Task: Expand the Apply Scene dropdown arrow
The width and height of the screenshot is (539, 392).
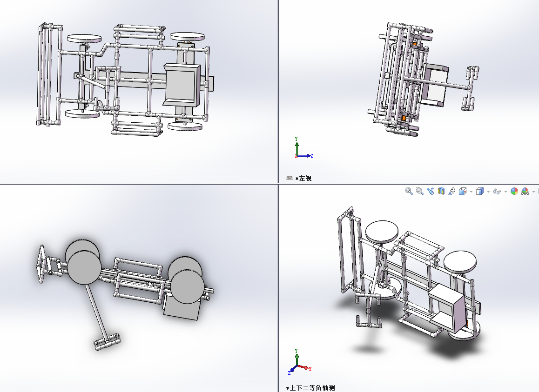Action: coord(533,192)
